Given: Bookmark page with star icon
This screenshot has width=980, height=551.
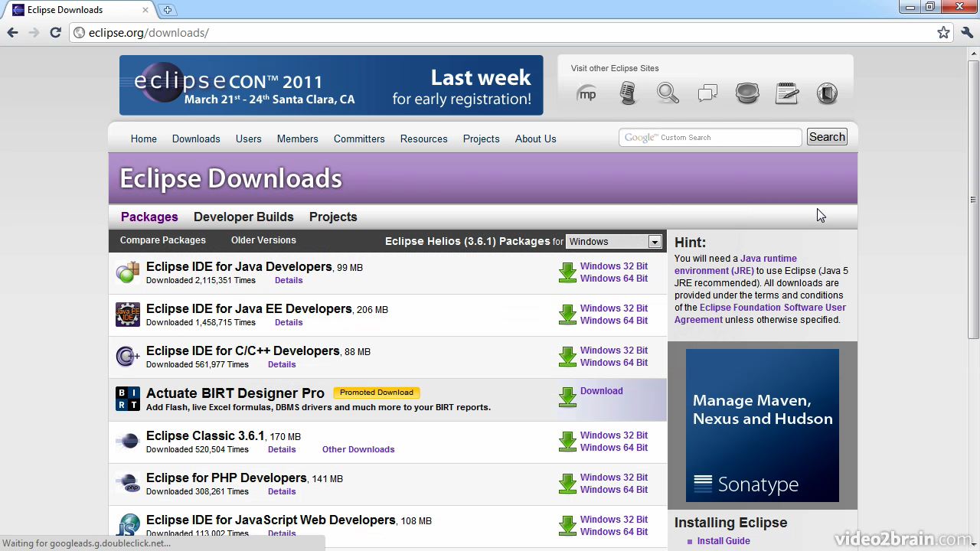Looking at the screenshot, I should [x=943, y=32].
